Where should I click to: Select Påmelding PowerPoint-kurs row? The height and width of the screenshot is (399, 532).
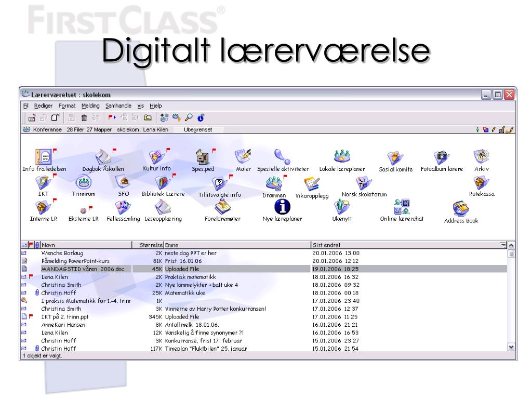[x=264, y=261]
